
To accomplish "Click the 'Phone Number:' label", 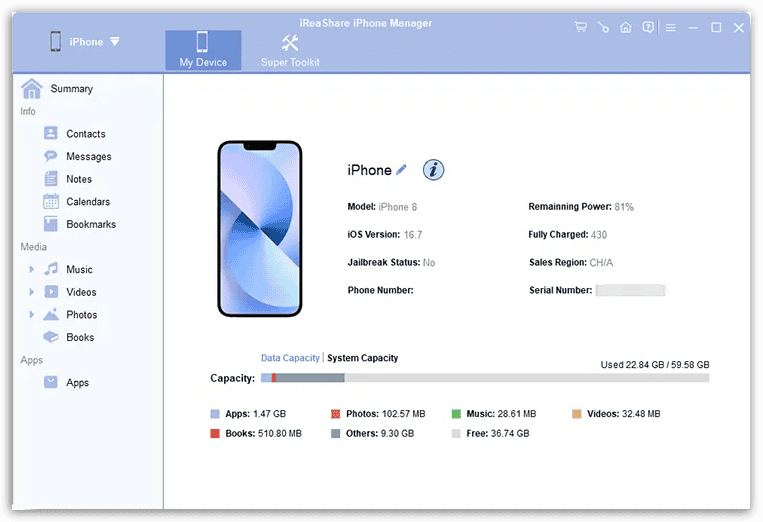I will coord(381,290).
